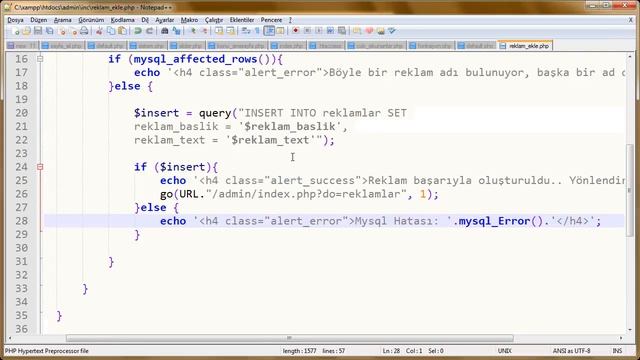Start macro recording red dot
640x360 pixels.
pos(296,31)
